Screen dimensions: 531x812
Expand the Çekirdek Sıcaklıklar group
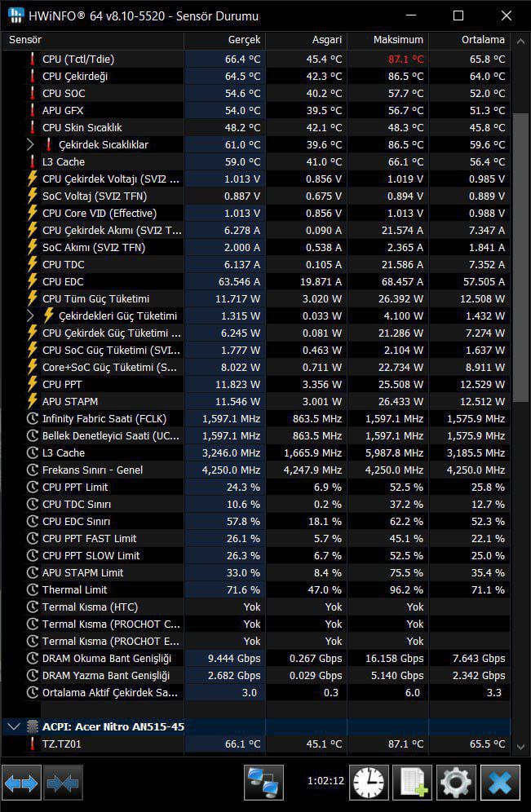tap(30, 144)
